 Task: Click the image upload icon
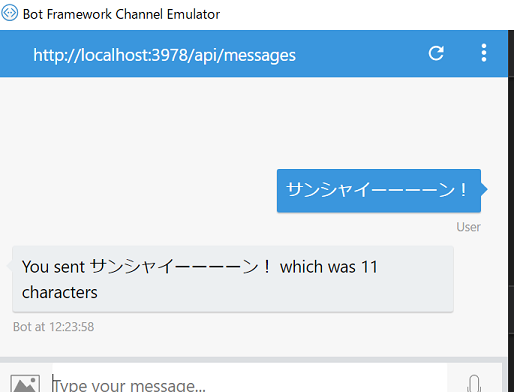[25, 383]
